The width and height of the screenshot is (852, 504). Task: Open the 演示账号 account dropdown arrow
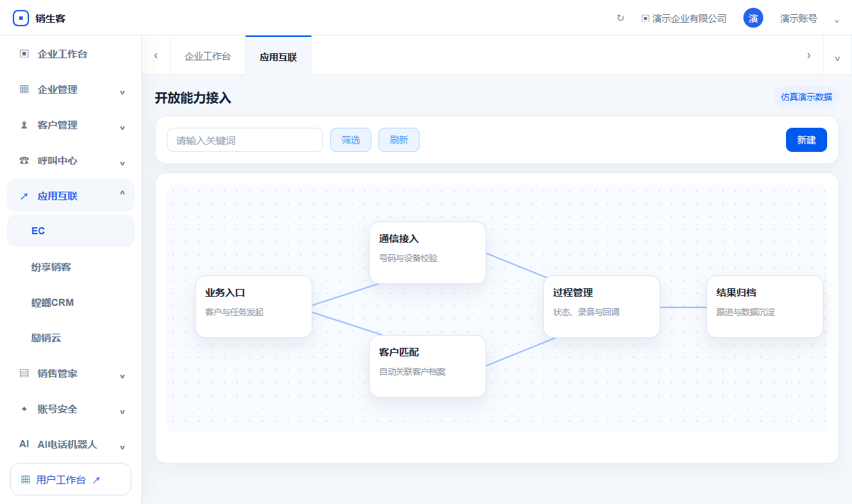(x=836, y=20)
